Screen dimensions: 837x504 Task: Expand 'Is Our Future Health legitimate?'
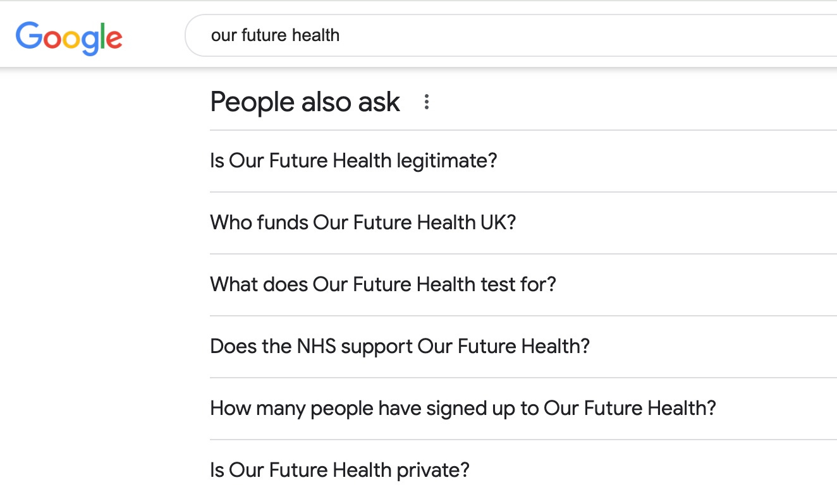tap(523, 161)
